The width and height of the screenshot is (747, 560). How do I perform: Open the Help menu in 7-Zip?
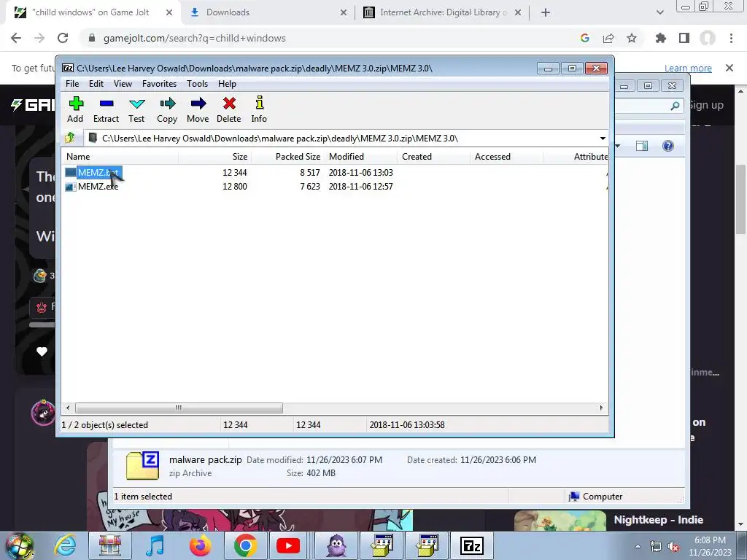pos(228,84)
